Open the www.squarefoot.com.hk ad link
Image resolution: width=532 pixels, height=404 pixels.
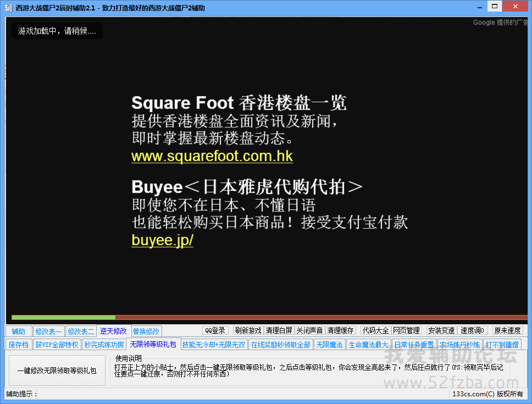click(212, 156)
